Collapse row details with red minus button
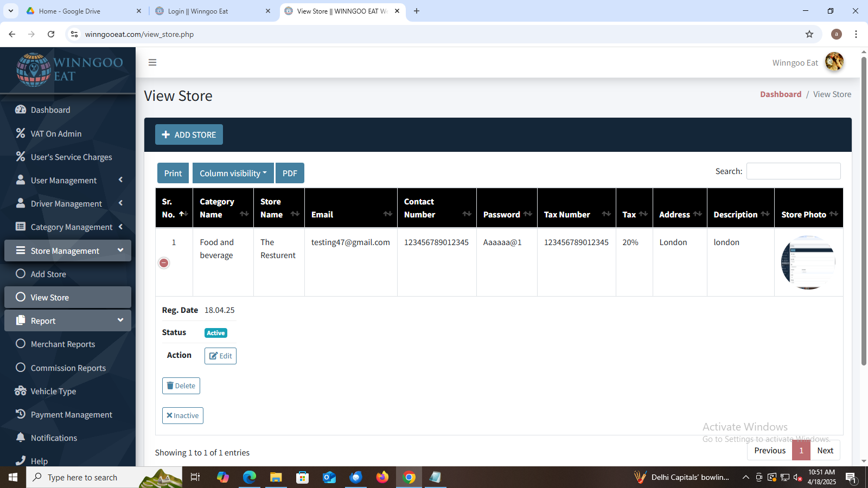 (x=164, y=263)
